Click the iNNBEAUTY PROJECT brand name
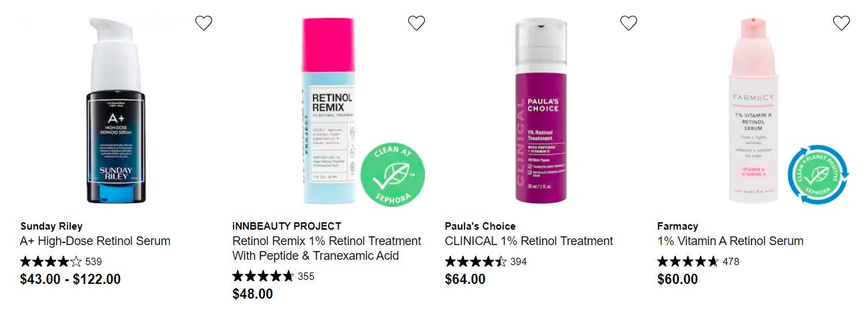 286,226
